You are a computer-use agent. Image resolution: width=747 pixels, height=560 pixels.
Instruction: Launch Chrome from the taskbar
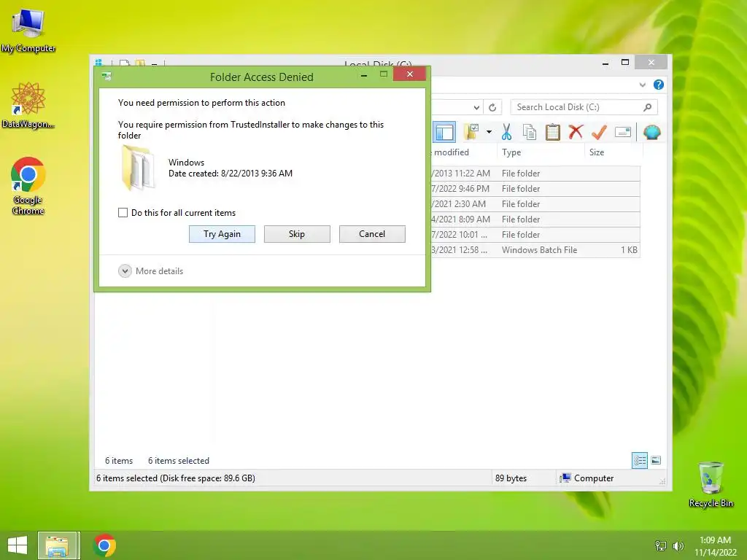coord(104,545)
